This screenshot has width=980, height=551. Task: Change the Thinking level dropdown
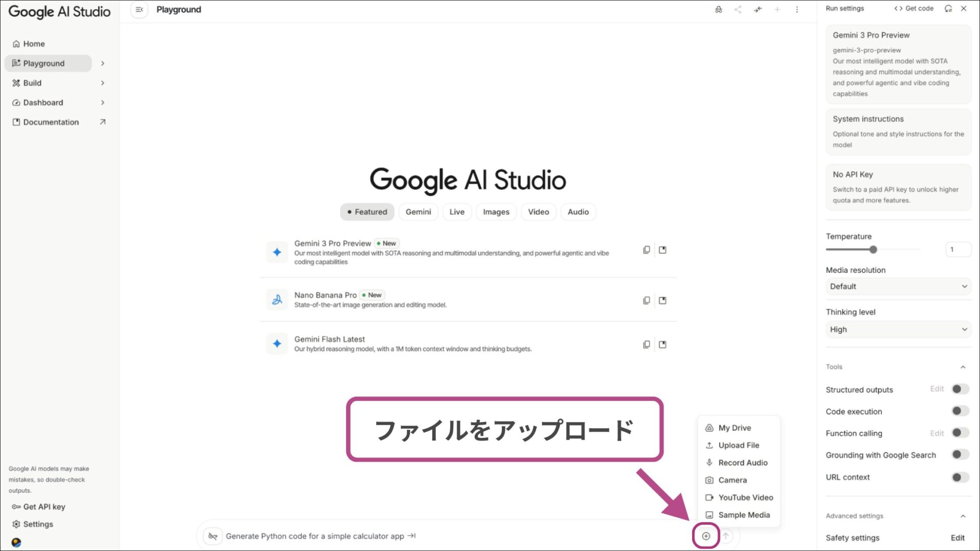point(898,329)
